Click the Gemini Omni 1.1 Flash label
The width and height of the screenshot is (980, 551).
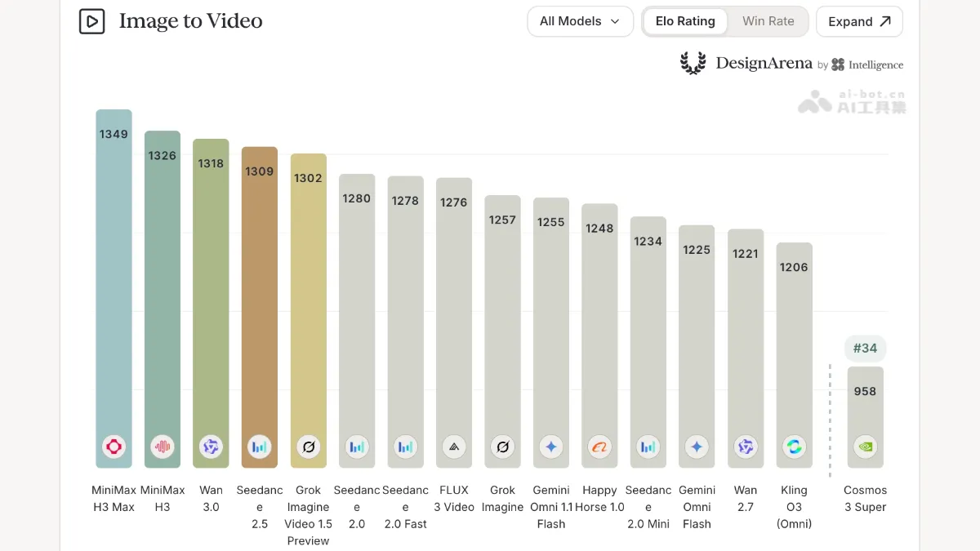click(551, 507)
